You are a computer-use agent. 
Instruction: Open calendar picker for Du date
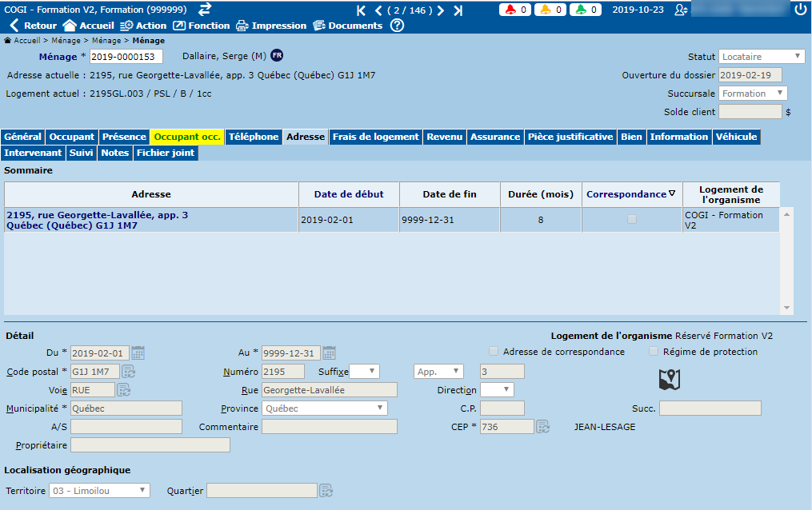tap(138, 353)
